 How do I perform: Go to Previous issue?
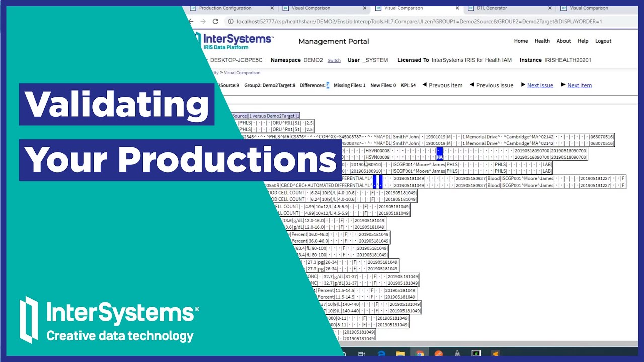pyautogui.click(x=492, y=85)
